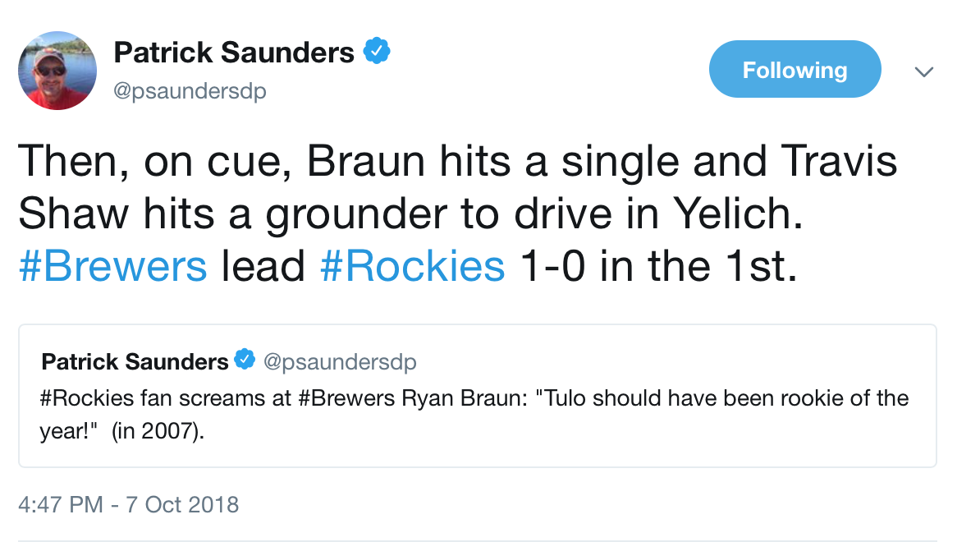Open the 4:47 PM - 7 Oct 2018 timestamp

(129, 503)
